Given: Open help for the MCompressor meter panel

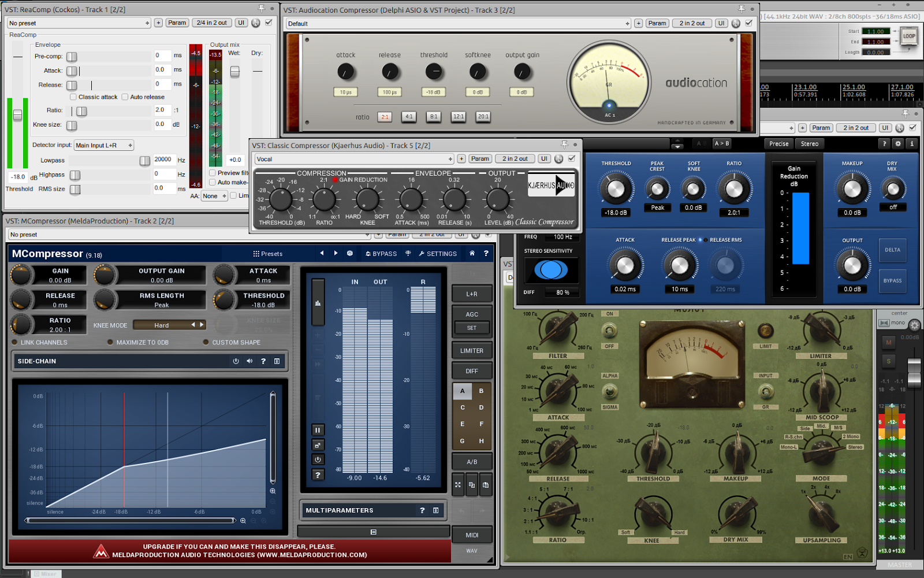Looking at the screenshot, I should point(318,475).
